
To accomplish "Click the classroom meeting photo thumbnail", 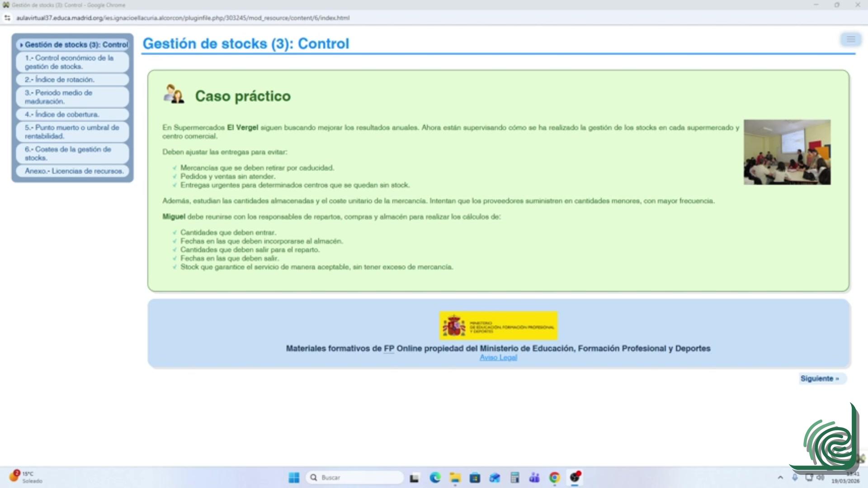I will (787, 152).
